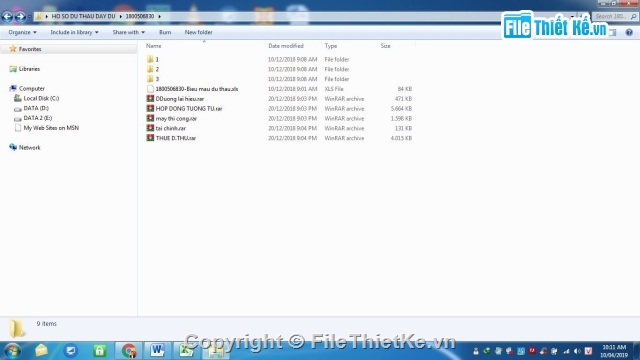
Task: Click the XLS File type cell
Action: click(x=334, y=89)
